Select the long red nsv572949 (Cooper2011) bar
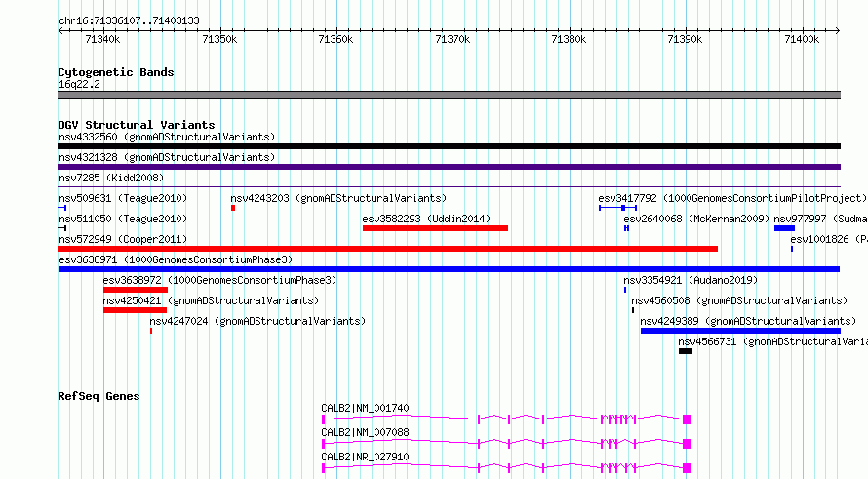 (x=387, y=249)
